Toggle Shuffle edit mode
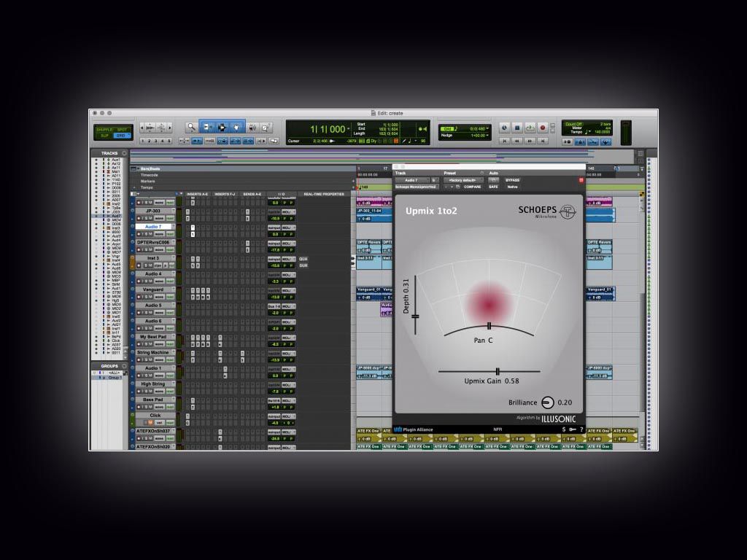The height and width of the screenshot is (560, 747). (104, 129)
